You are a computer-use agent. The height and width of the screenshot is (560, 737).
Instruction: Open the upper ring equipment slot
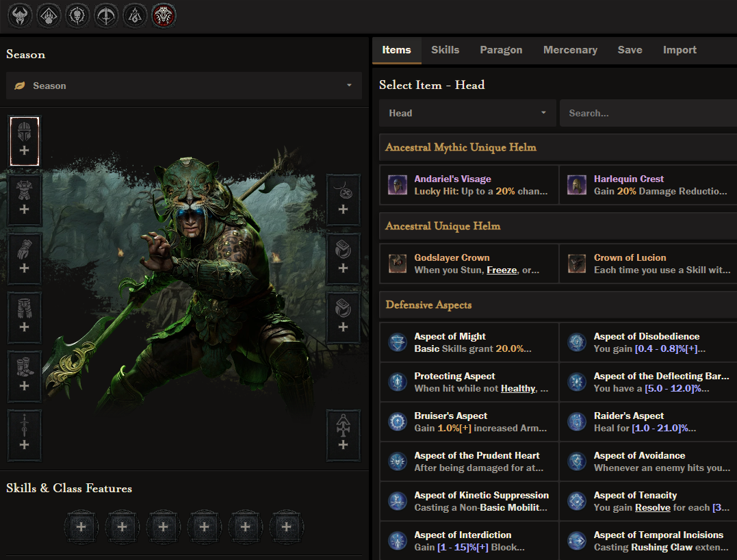click(x=343, y=259)
